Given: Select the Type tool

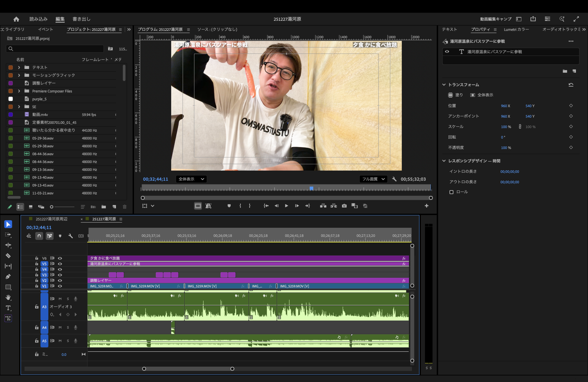Looking at the screenshot, I should pos(8,308).
